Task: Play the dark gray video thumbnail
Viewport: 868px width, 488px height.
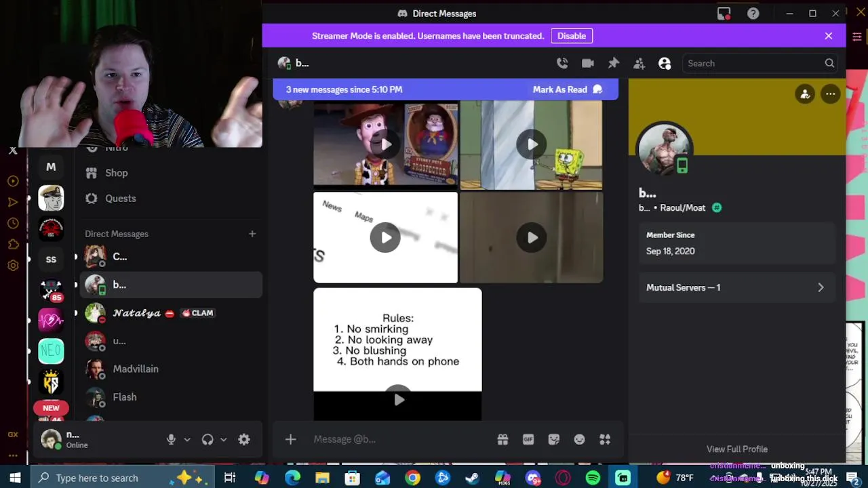Action: (532, 237)
